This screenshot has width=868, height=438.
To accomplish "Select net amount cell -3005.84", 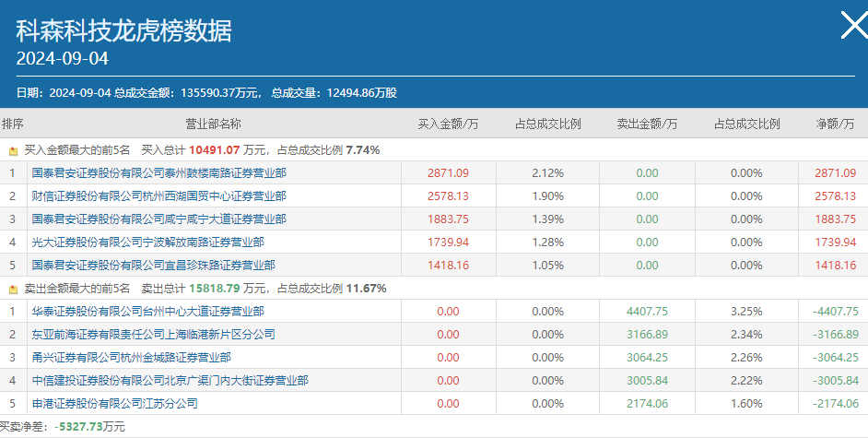I will (836, 381).
